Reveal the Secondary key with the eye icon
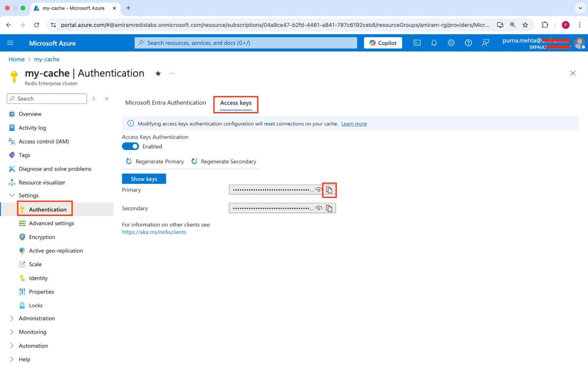The image size is (588, 367). (319, 208)
